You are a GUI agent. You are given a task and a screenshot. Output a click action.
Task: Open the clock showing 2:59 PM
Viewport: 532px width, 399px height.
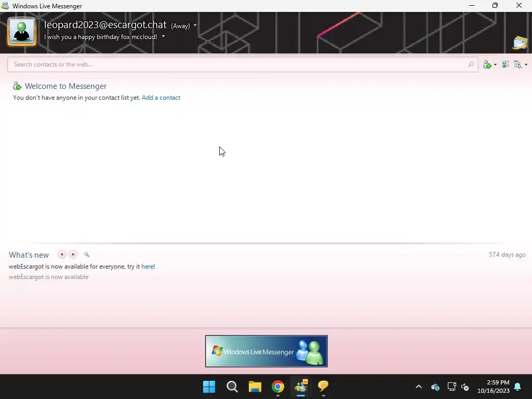pos(494,387)
